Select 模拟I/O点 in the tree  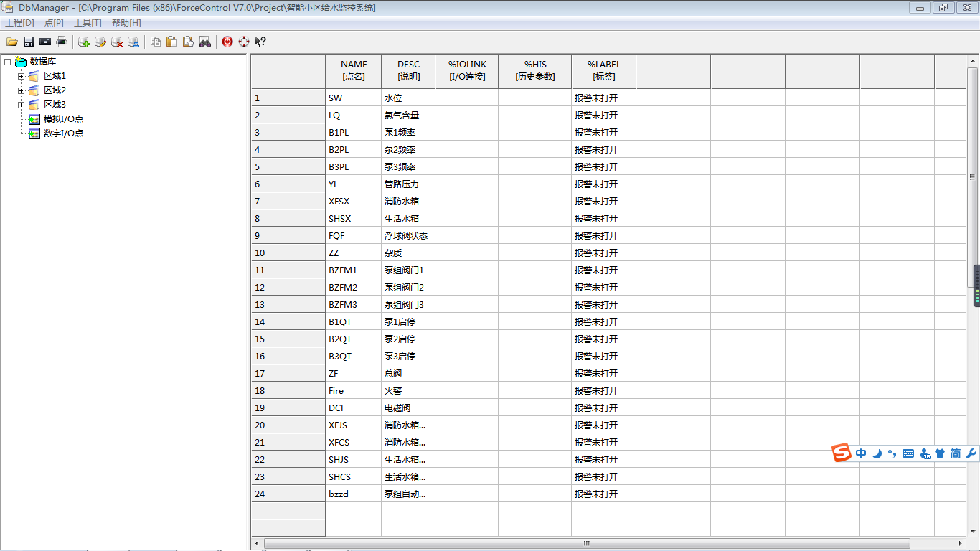tap(63, 119)
